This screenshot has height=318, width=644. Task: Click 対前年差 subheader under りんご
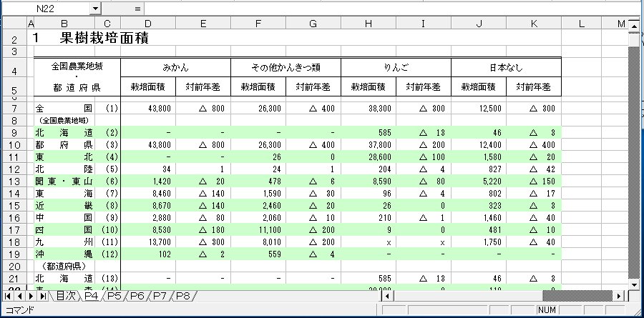tap(424, 86)
